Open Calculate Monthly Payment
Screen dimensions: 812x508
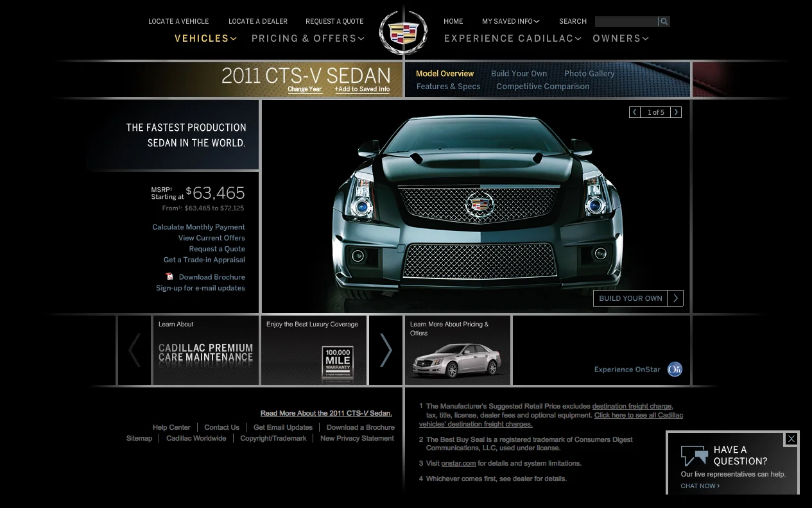(x=198, y=227)
